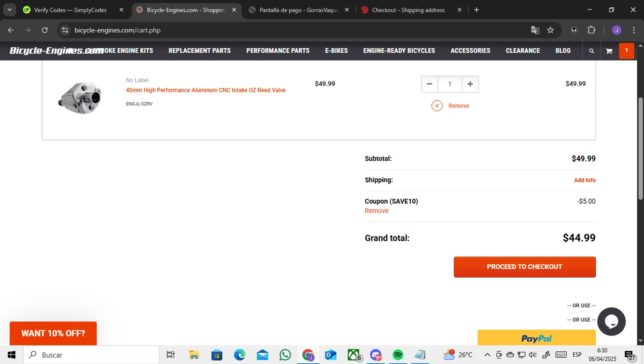The height and width of the screenshot is (364, 644).
Task: Open the 40mm Intake OZ Reed Valve link
Action: click(x=206, y=90)
